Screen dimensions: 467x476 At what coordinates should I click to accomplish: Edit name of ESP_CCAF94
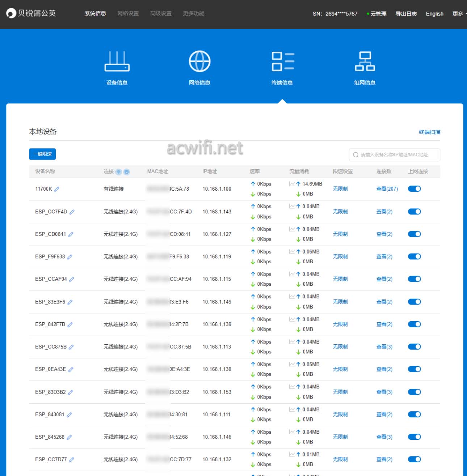72,279
